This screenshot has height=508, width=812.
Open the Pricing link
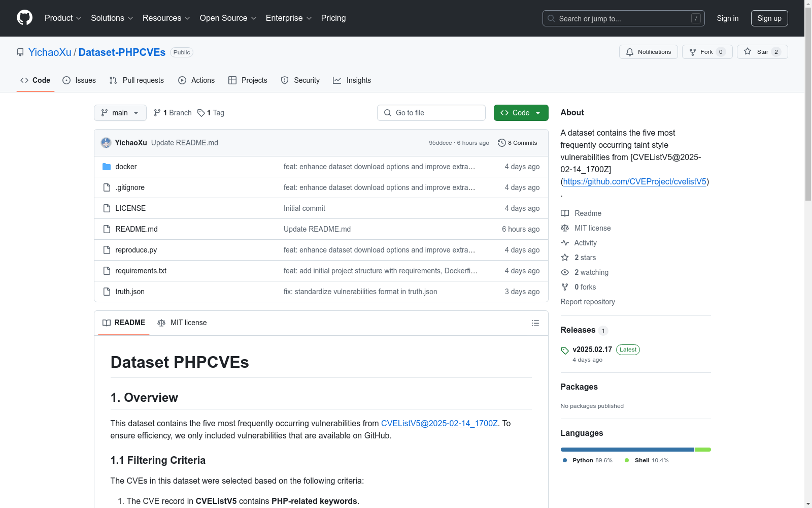333,18
